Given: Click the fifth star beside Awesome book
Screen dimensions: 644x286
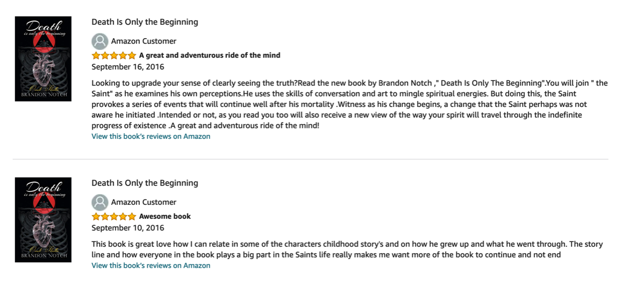Looking at the screenshot, I should 132,217.
